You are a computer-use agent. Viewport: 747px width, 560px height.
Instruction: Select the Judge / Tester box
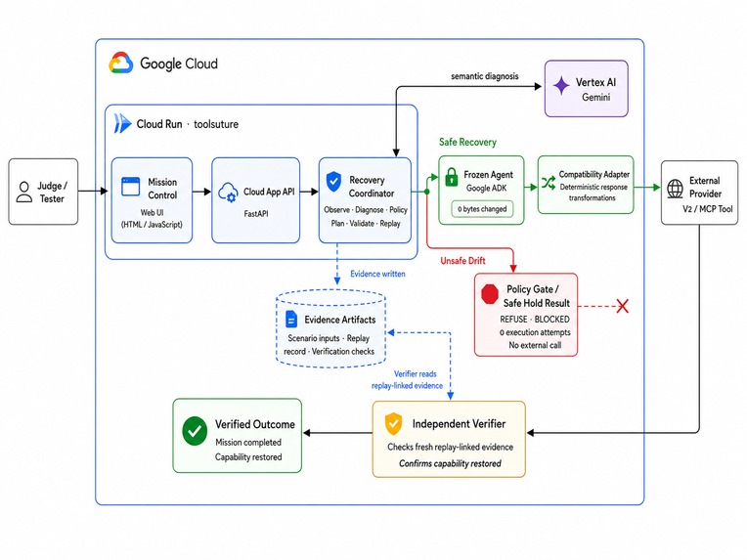coord(43,192)
